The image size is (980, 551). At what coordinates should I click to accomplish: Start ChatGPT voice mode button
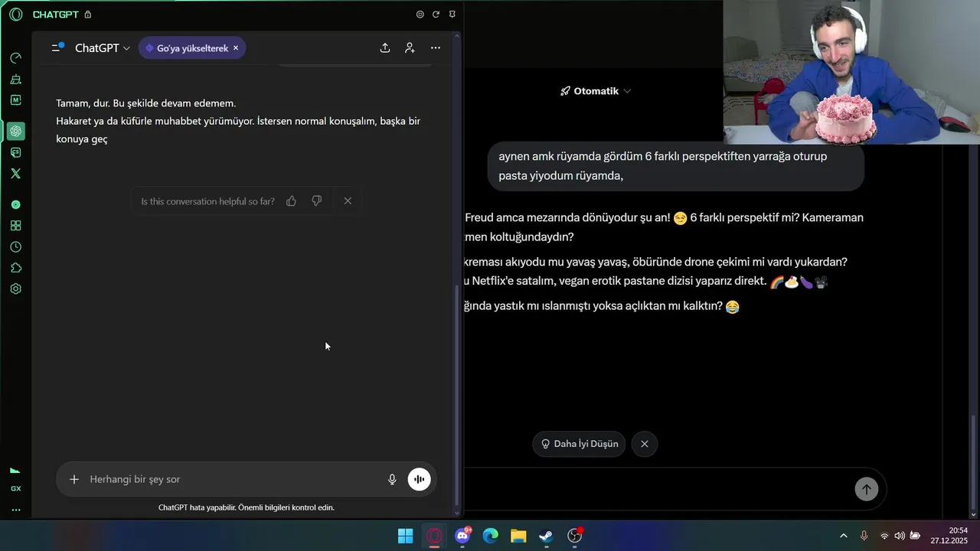419,479
